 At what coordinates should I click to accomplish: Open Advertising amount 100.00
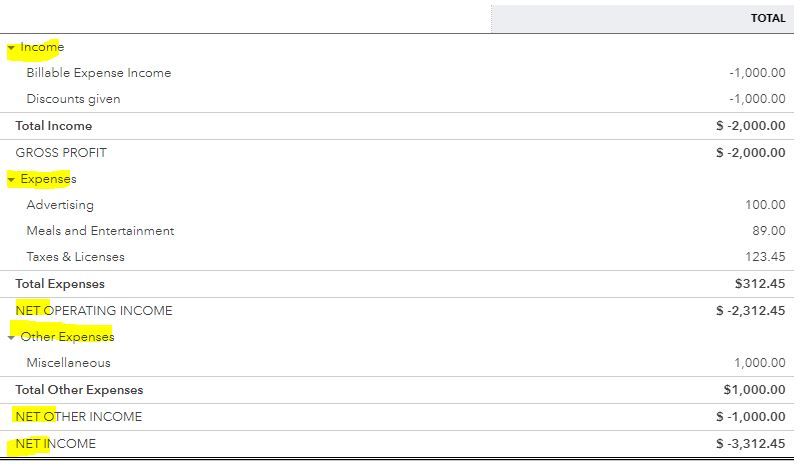(x=765, y=205)
